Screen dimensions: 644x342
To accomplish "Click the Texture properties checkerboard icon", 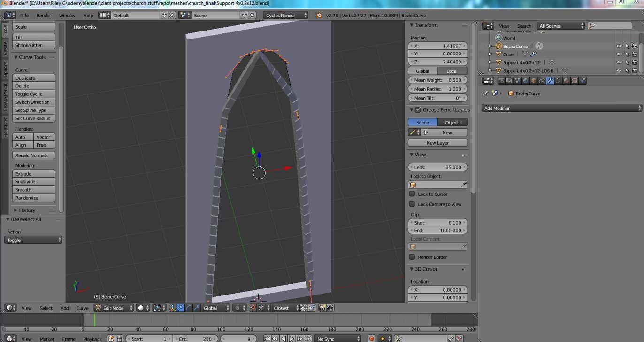I will coord(575,81).
